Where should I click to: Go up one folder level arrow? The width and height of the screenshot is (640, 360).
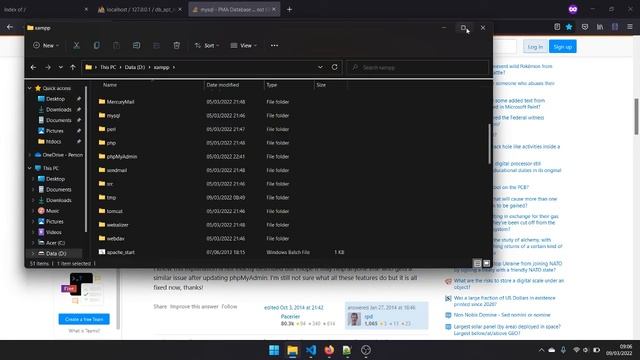click(73, 67)
